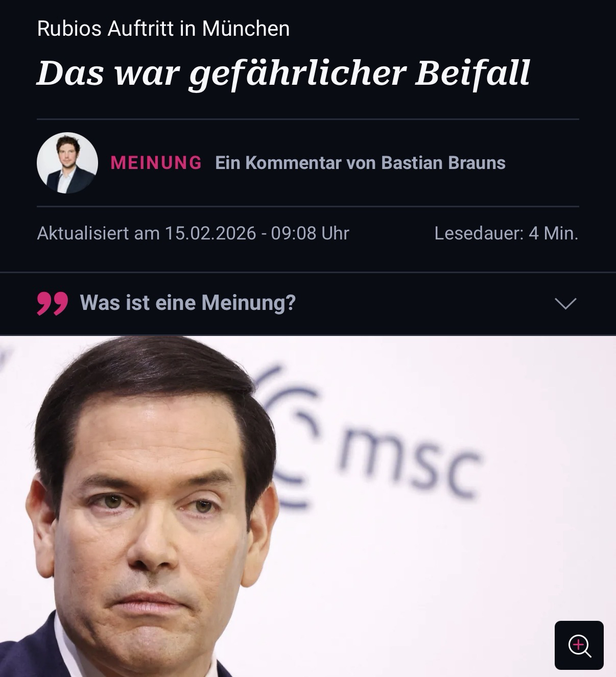Tap the word 'München' in the kicker

click(x=246, y=29)
